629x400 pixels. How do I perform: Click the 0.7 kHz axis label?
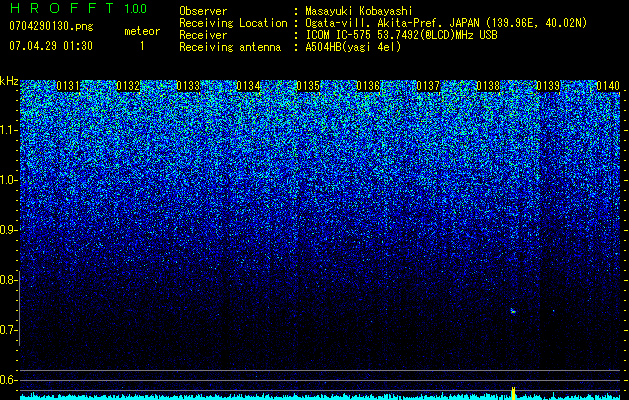(8, 330)
